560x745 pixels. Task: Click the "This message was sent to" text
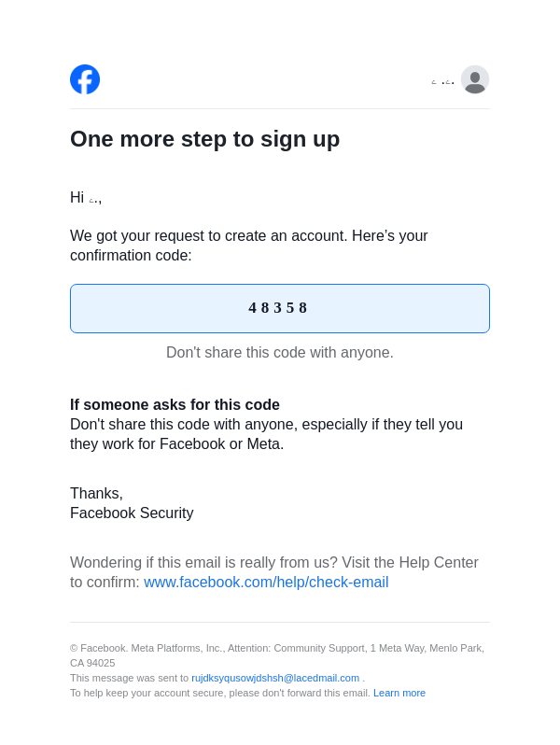coord(130,678)
